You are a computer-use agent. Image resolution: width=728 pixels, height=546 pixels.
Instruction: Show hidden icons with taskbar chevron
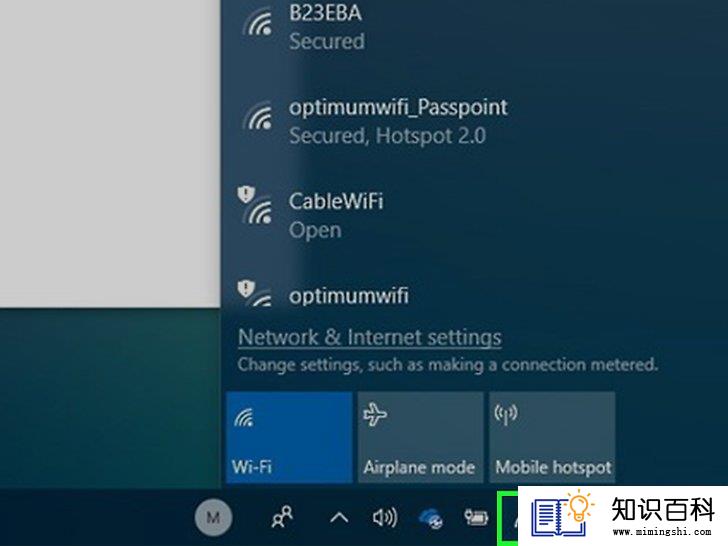(339, 517)
